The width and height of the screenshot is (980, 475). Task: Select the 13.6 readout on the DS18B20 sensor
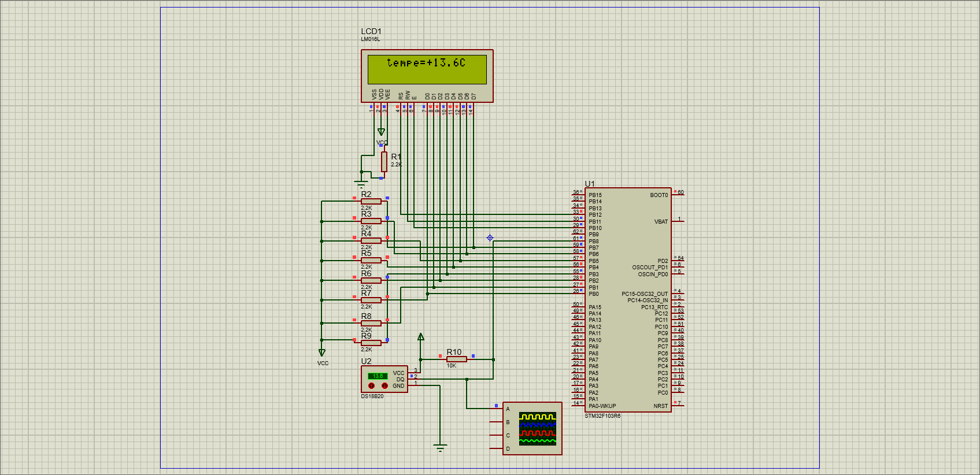coord(378,376)
